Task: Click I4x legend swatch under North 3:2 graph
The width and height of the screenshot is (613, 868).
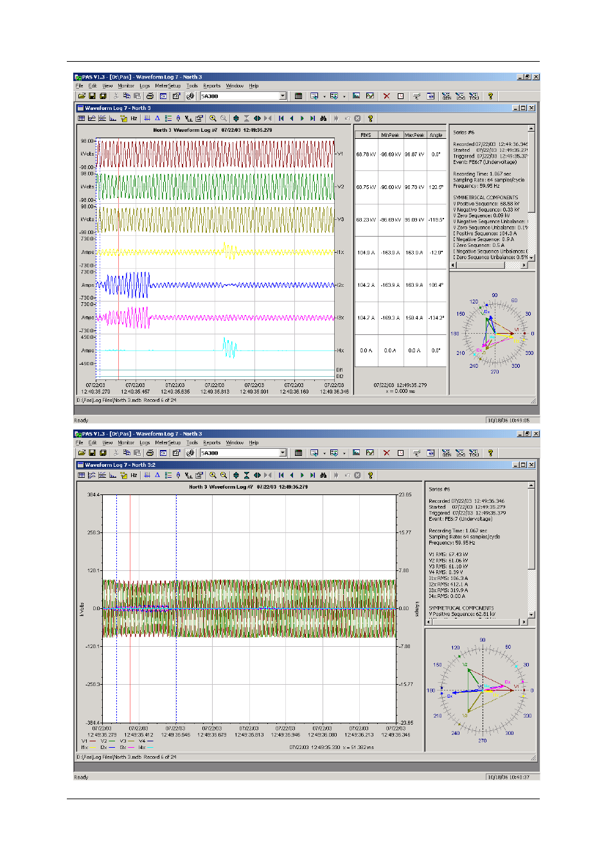Action: point(150,747)
